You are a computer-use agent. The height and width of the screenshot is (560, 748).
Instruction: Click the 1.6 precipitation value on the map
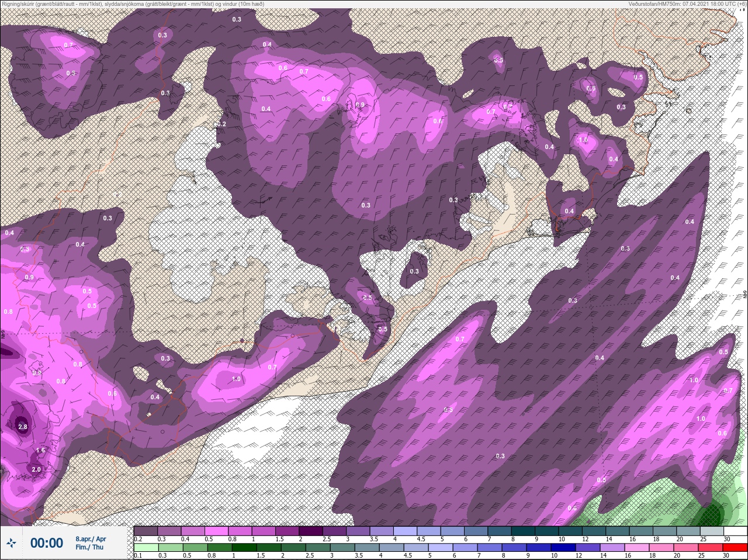click(x=40, y=450)
